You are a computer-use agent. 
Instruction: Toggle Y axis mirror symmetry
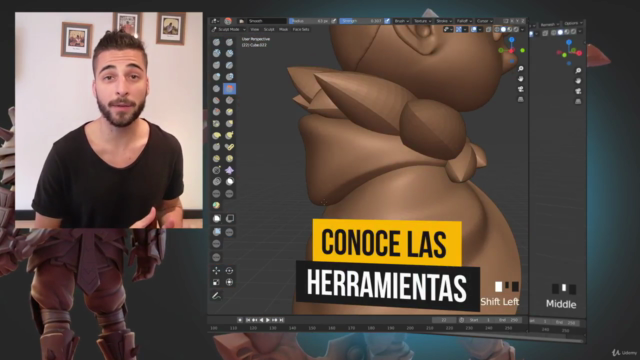coord(517,21)
